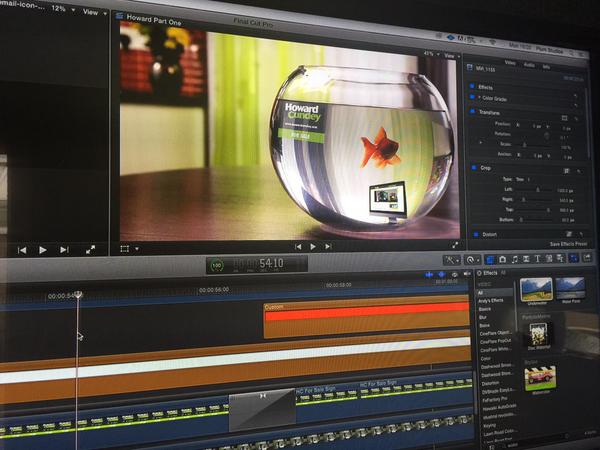The image size is (600, 450).
Task: Open left viewer View dropdown
Action: click(x=95, y=12)
